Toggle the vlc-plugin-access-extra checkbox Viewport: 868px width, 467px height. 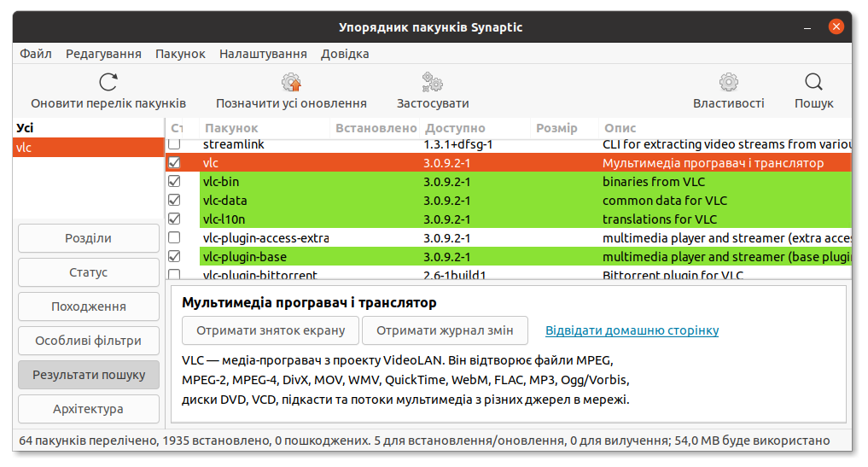click(174, 238)
